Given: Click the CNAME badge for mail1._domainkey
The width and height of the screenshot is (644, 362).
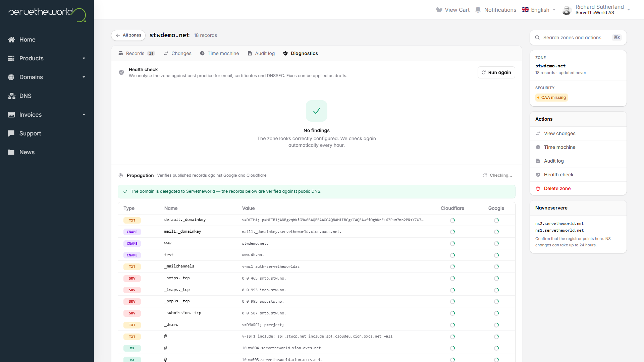Looking at the screenshot, I should pos(132,232).
